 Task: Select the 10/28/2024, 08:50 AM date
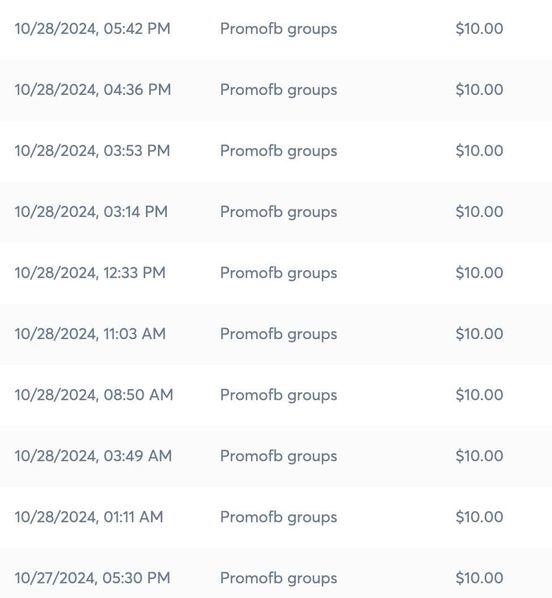point(94,395)
